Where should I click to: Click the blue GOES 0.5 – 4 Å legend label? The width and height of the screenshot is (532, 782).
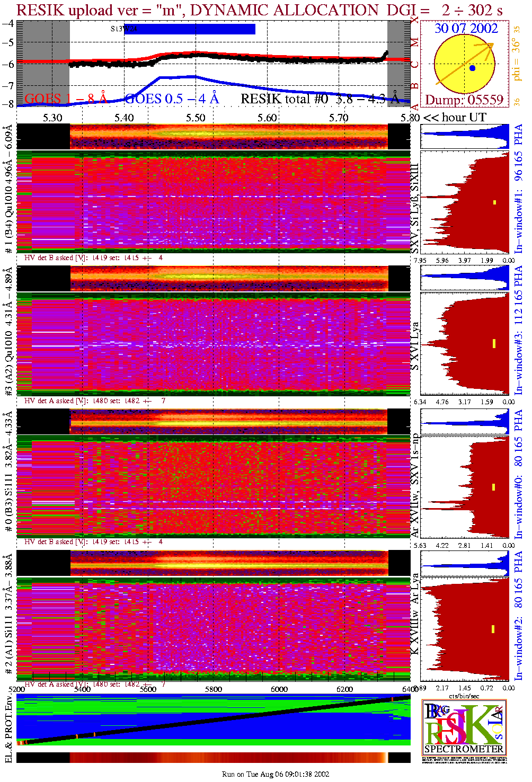171,99
